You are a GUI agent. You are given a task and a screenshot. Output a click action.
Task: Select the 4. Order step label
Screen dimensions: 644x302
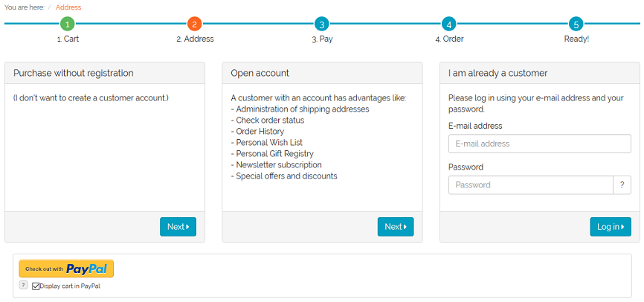[x=449, y=39]
